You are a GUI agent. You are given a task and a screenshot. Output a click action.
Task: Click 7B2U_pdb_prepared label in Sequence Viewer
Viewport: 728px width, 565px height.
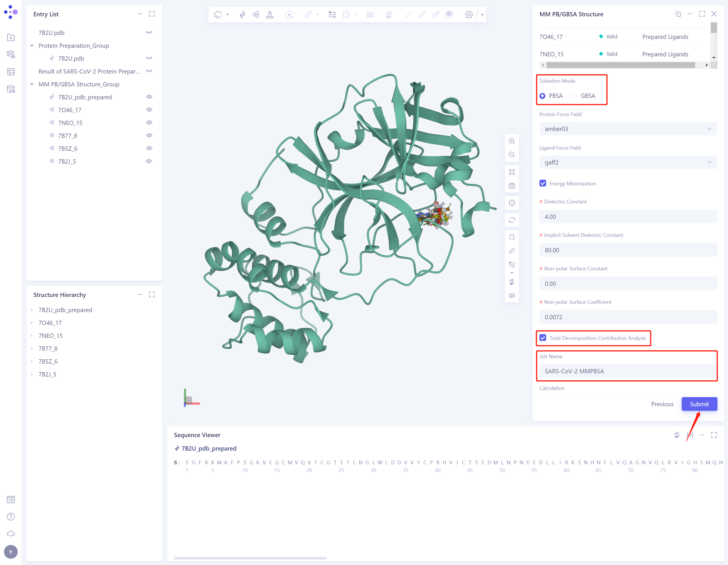pos(209,448)
